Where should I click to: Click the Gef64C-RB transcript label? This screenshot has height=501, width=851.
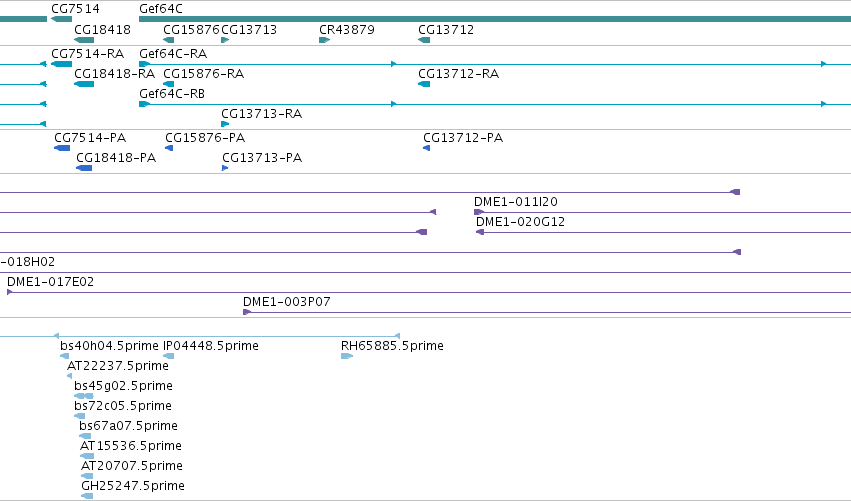[172, 94]
